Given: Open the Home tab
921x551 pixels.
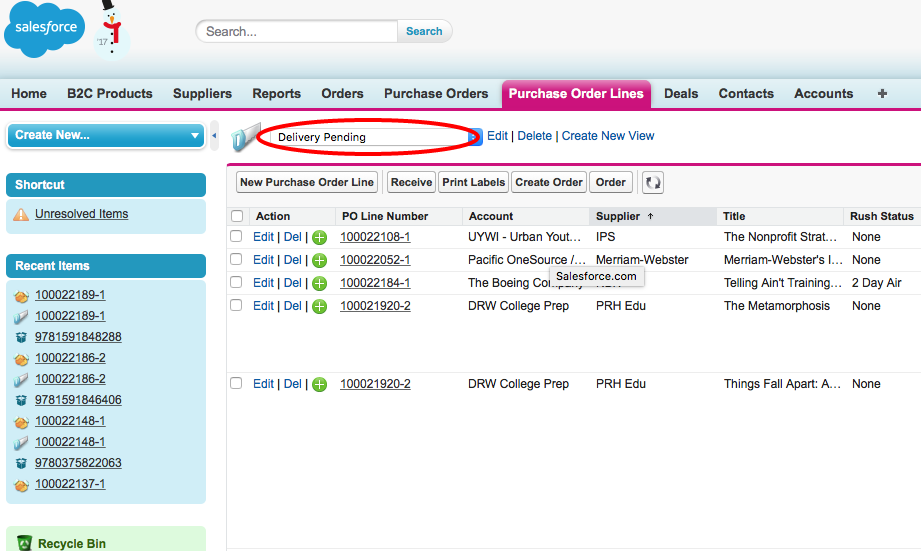Looking at the screenshot, I should click(29, 93).
